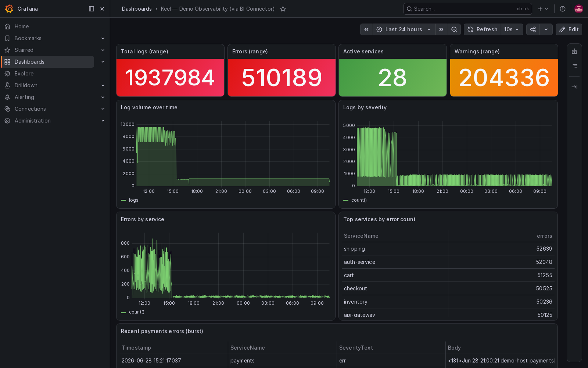Image resolution: width=588 pixels, height=368 pixels.
Task: Open export icon in right sidebar
Action: [574, 52]
